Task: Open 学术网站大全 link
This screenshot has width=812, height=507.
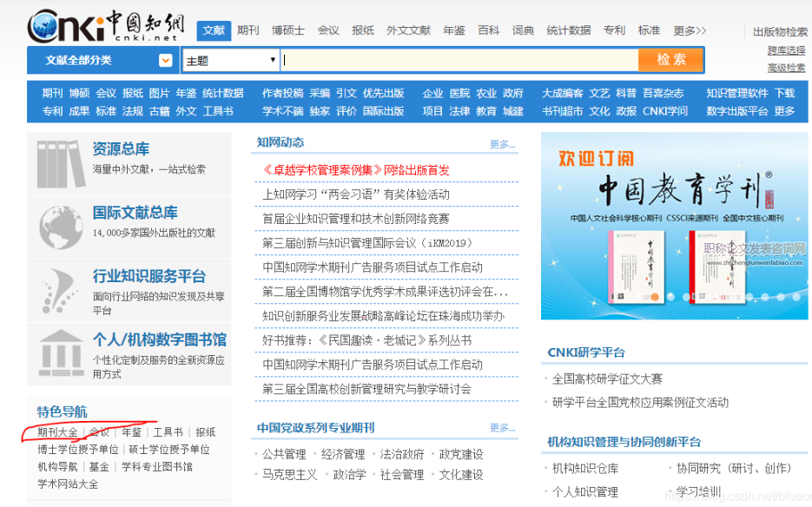Action: [68, 484]
